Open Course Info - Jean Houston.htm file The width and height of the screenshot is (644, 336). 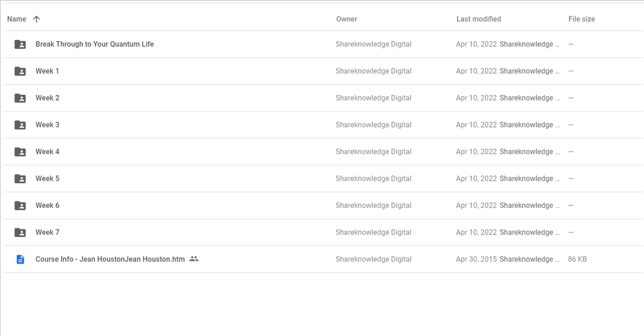110,259
